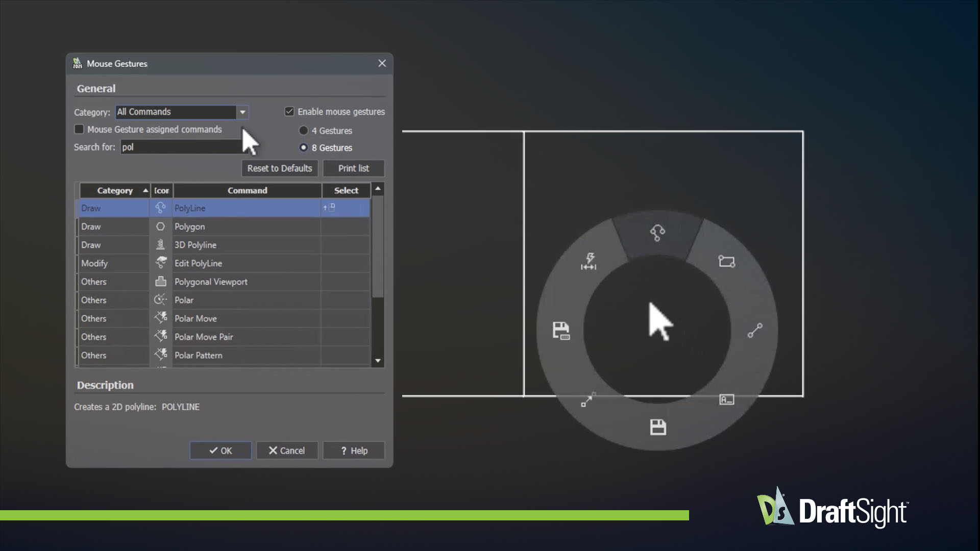Select the smart dimension icon in wheel
Image resolution: width=980 pixels, height=551 pixels.
coord(589,261)
